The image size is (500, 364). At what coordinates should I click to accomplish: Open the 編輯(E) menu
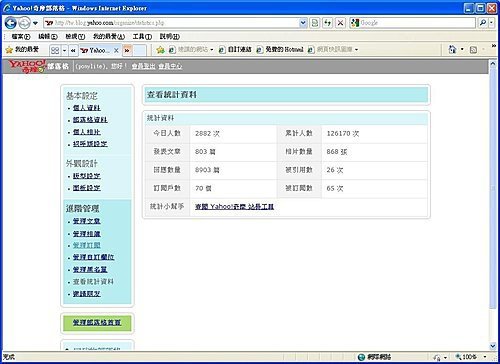48,36
